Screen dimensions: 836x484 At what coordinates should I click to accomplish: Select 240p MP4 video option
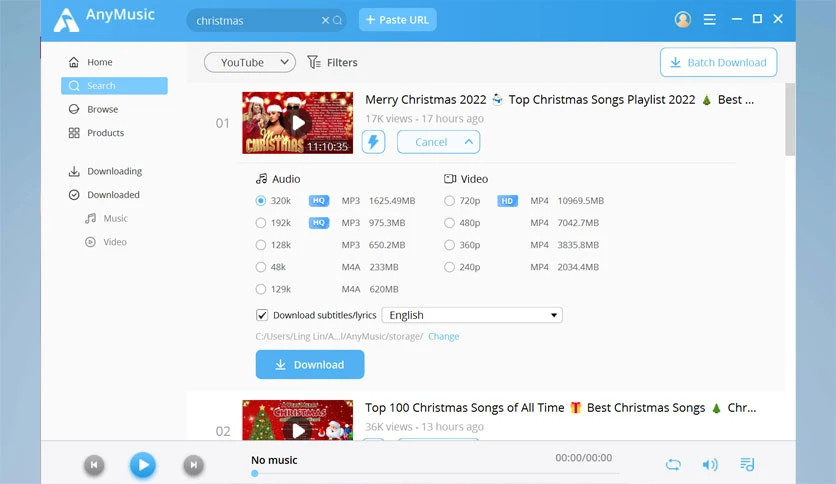[x=449, y=267]
